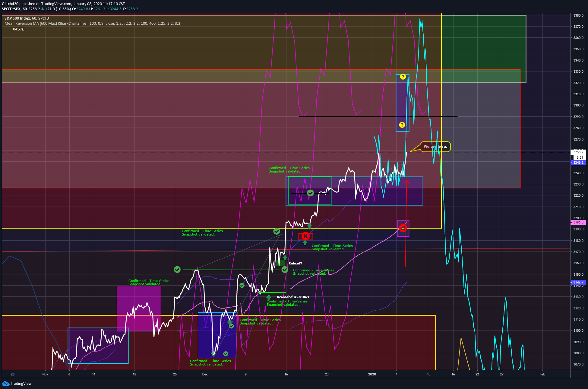
Task: Click the green check mark right of the Reload? label's line
Action: (285, 269)
